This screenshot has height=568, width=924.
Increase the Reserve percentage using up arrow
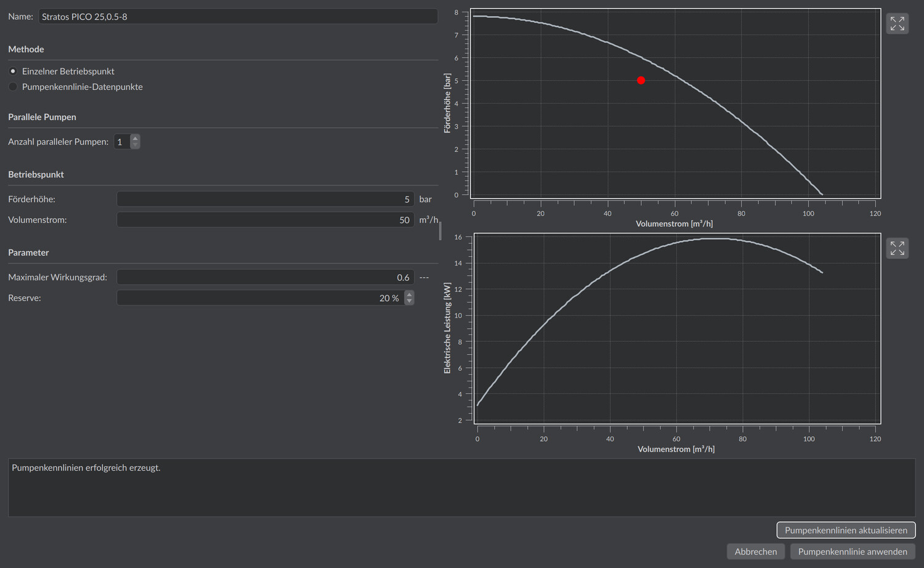click(409, 294)
